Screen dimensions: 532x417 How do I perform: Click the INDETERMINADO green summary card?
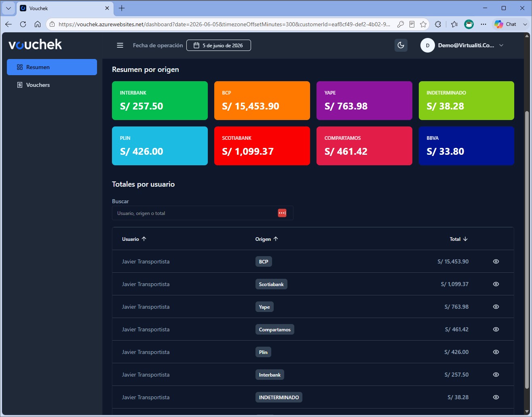467,101
